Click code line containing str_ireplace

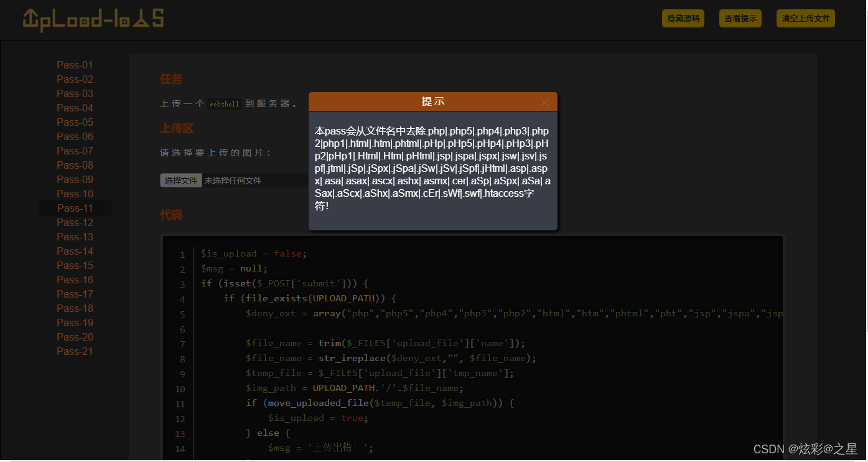pyautogui.click(x=391, y=358)
